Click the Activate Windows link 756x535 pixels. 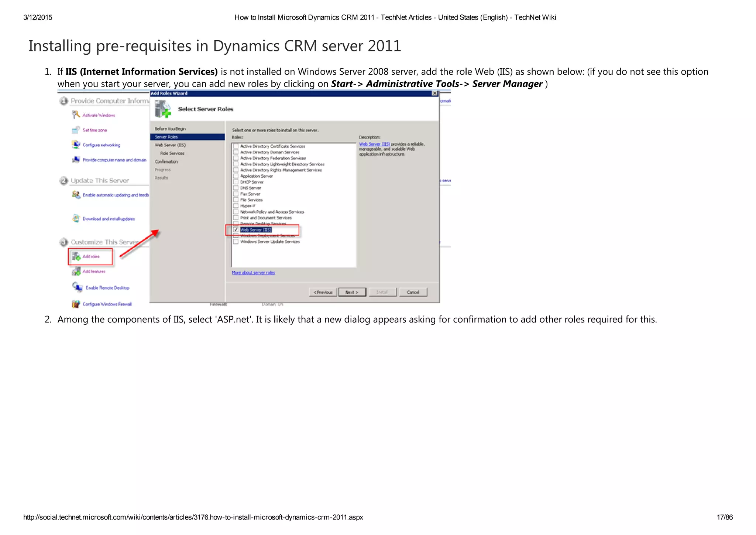click(x=99, y=115)
